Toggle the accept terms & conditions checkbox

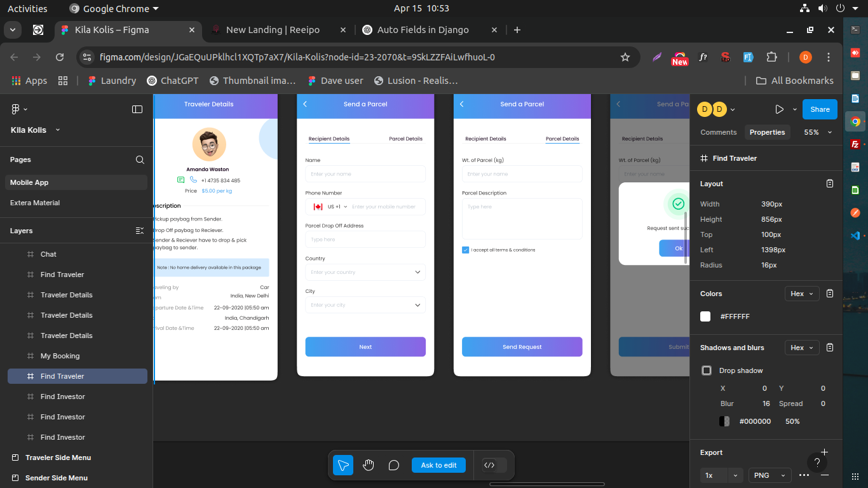(466, 250)
